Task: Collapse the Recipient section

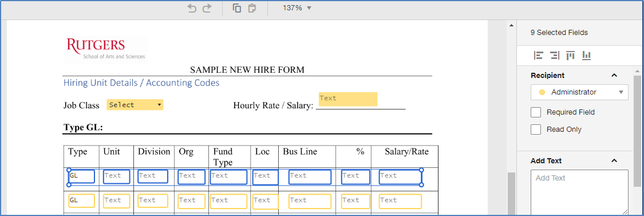Action: [x=614, y=75]
